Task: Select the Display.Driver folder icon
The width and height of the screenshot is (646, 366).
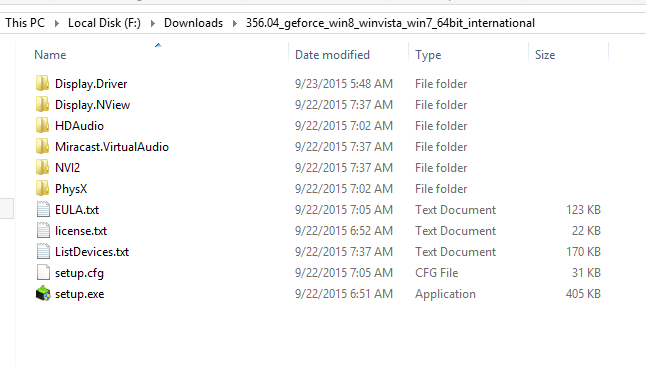Action: (x=42, y=83)
